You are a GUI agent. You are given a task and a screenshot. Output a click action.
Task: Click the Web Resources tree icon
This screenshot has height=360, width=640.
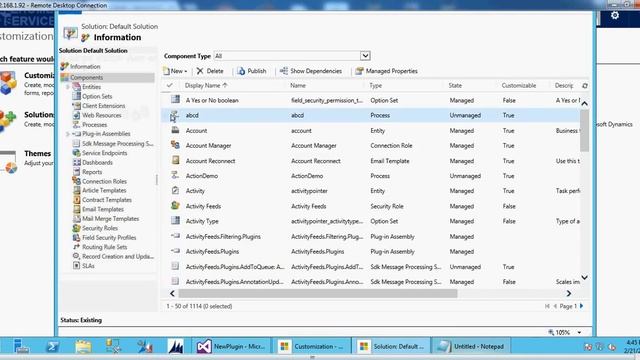[76, 115]
